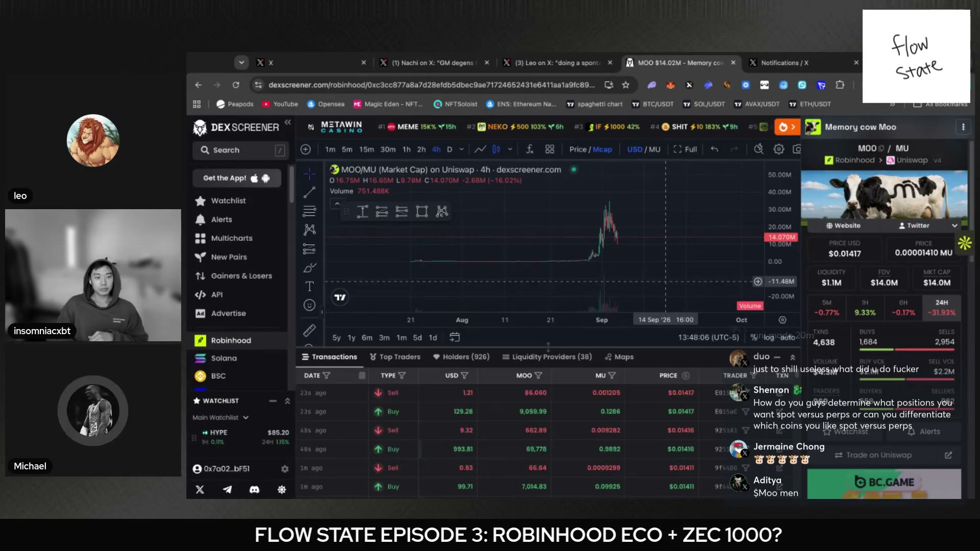
Task: Select the 24H stats tab
Action: pyautogui.click(x=942, y=308)
